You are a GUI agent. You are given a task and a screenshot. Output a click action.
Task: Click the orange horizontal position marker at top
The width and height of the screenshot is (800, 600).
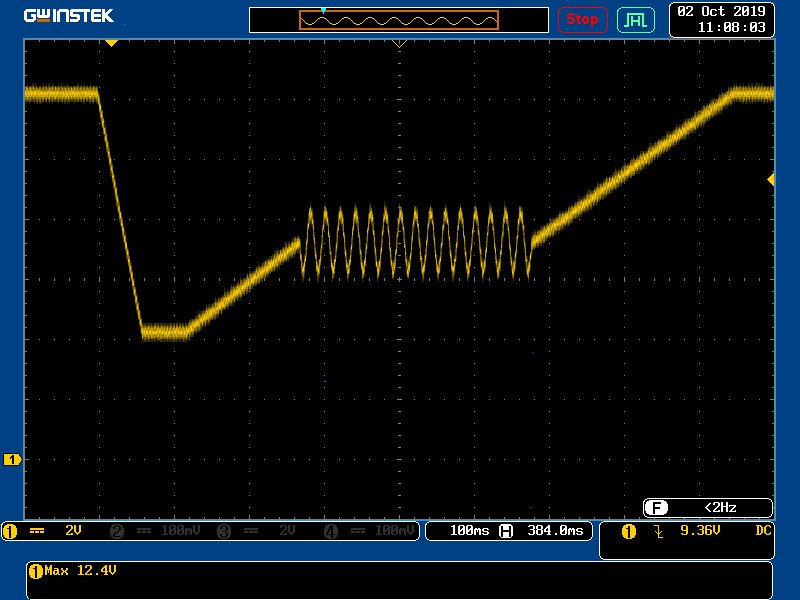(111, 43)
